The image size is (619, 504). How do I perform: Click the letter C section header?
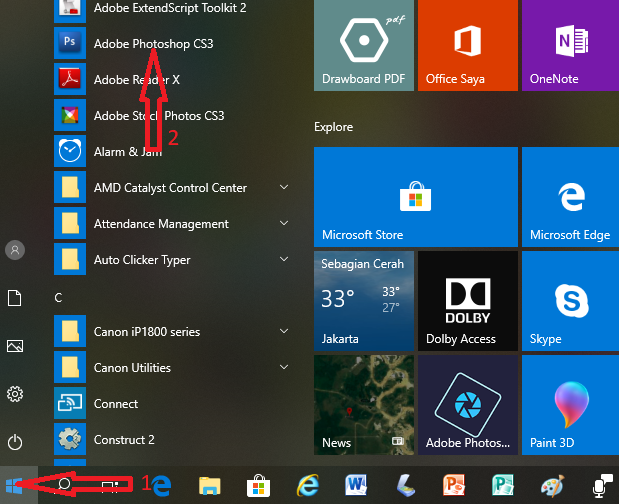[x=58, y=298]
